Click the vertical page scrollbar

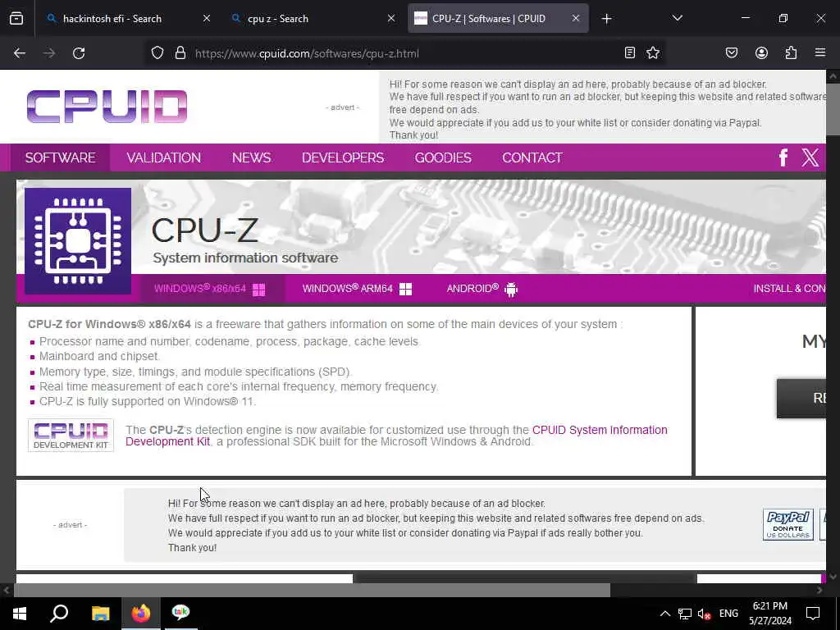(833, 111)
